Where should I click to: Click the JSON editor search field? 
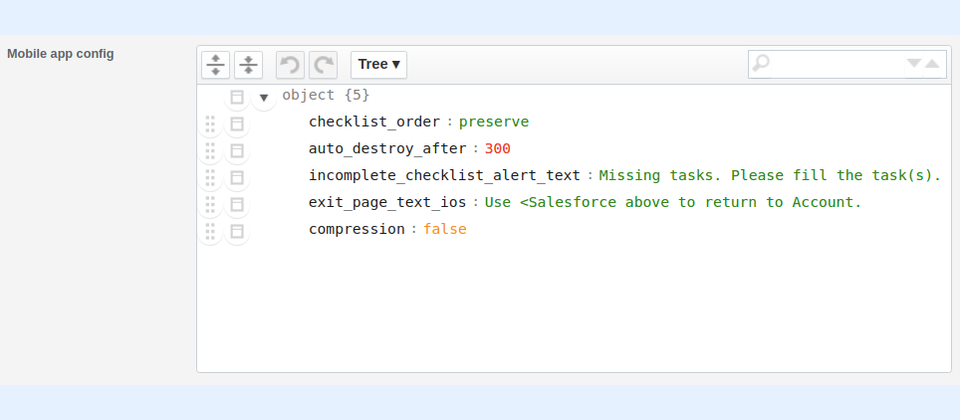click(836, 64)
